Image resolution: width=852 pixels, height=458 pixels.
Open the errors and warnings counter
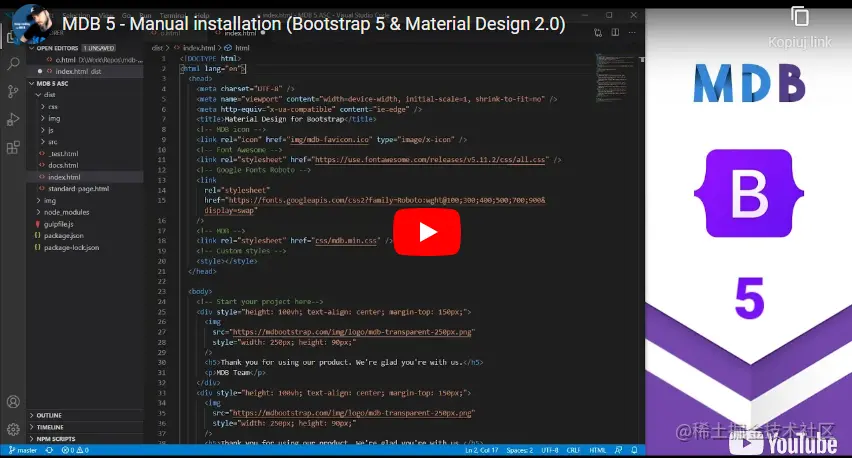coord(75,450)
